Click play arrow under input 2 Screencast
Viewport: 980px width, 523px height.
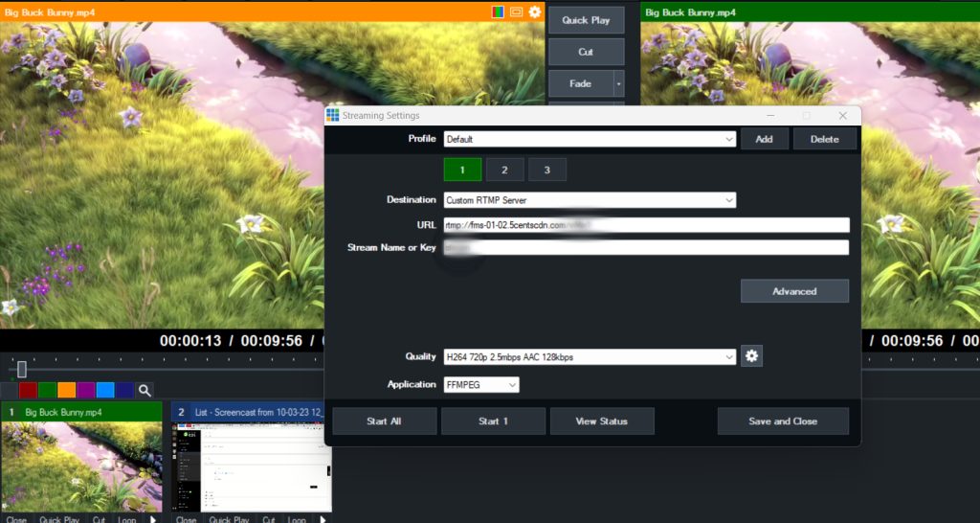[x=323, y=519]
